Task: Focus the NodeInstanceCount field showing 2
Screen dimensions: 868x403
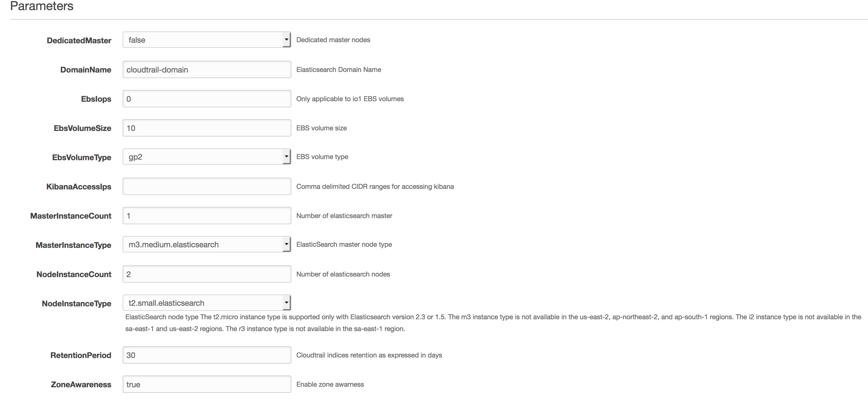Action: 206,274
